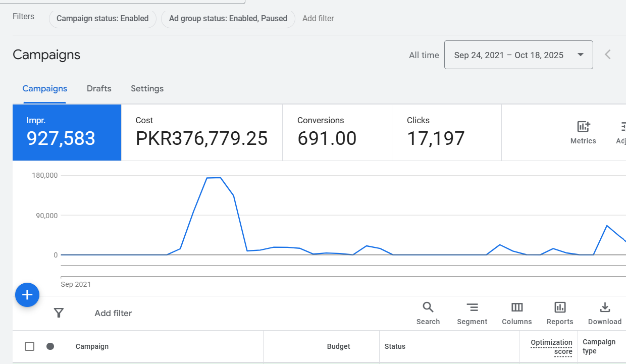This screenshot has height=364, width=626.
Task: Click the funnel filter icon
Action: pos(59,313)
